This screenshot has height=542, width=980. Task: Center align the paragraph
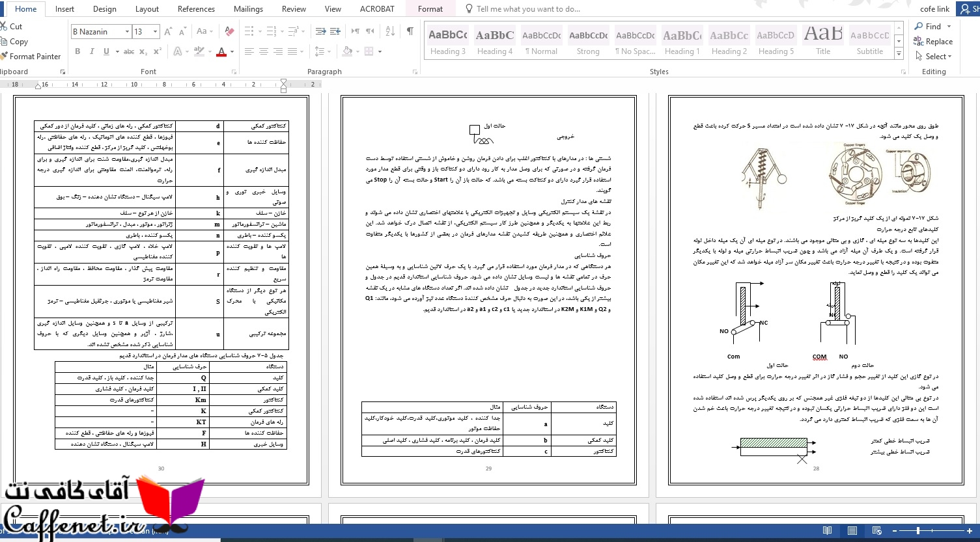coord(264,51)
